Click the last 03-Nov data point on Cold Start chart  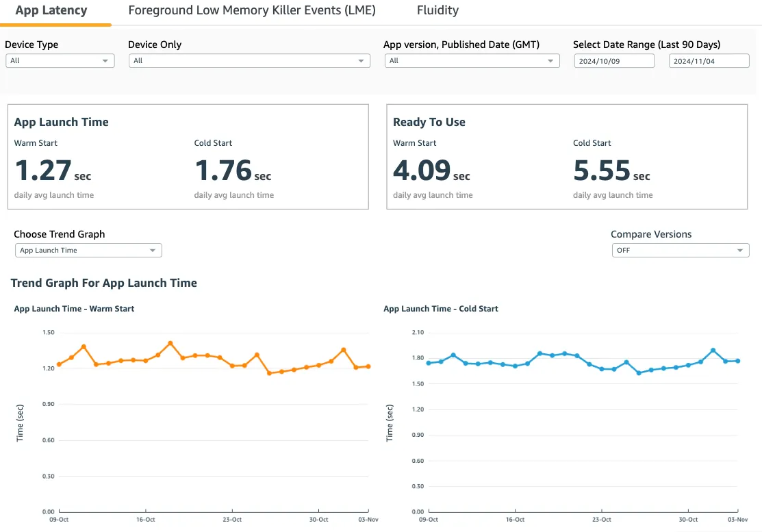(737, 361)
